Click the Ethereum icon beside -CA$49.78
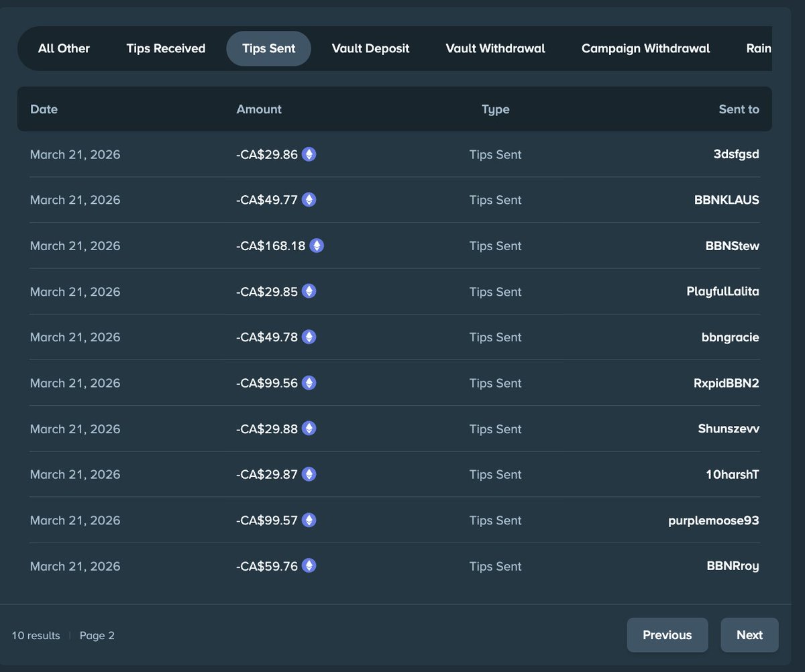Image resolution: width=805 pixels, height=672 pixels. click(309, 337)
